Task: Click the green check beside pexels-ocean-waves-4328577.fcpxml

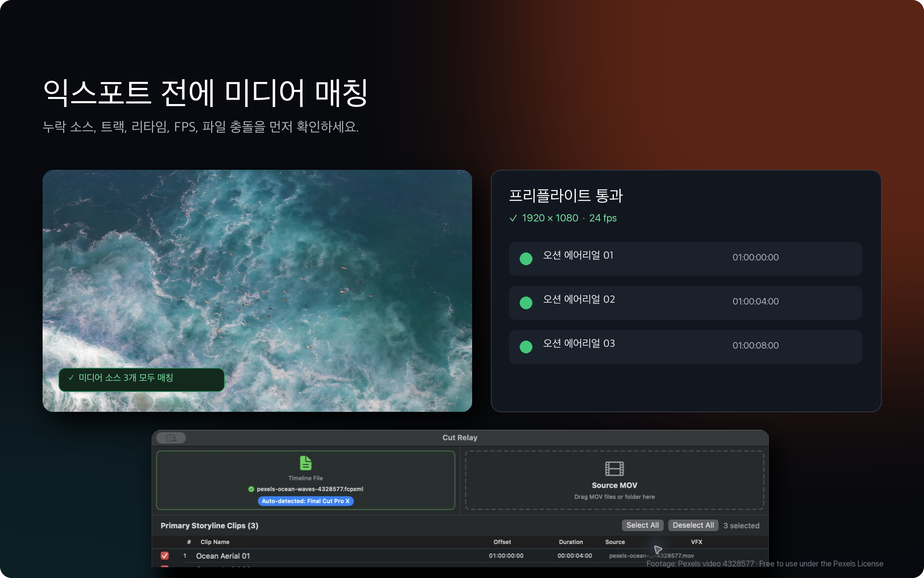Action: click(x=251, y=489)
